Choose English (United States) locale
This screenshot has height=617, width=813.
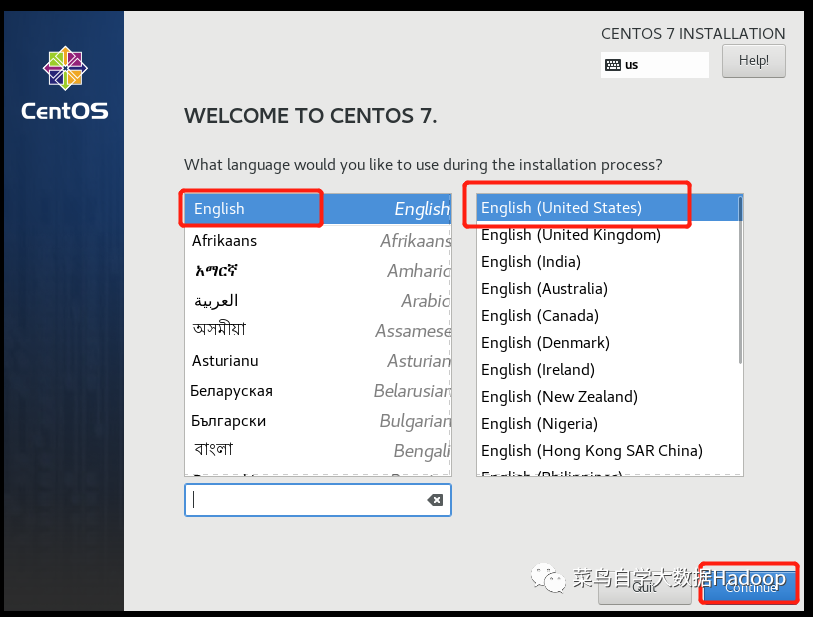pos(607,208)
